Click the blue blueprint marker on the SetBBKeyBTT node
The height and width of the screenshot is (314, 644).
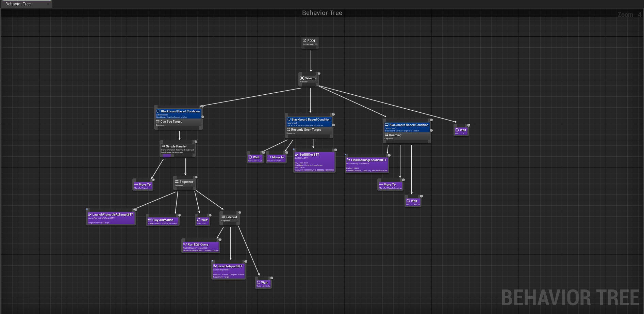[294, 149]
